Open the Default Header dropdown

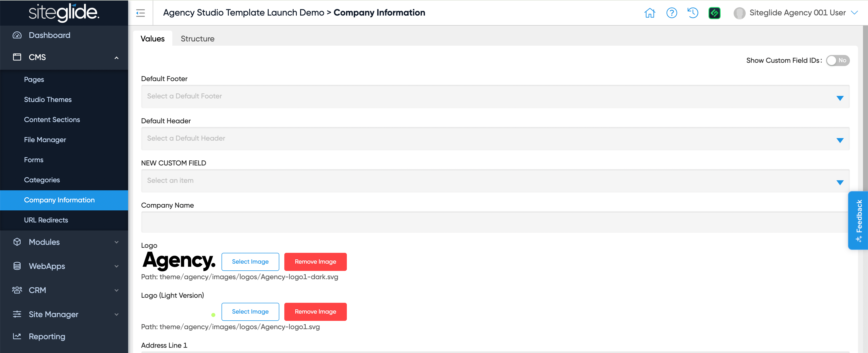(x=495, y=138)
